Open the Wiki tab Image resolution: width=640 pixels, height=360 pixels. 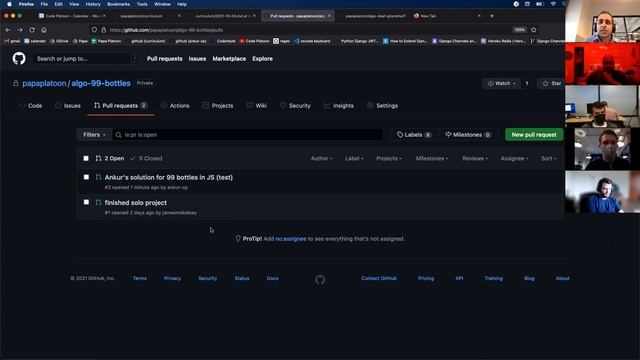pos(257,106)
